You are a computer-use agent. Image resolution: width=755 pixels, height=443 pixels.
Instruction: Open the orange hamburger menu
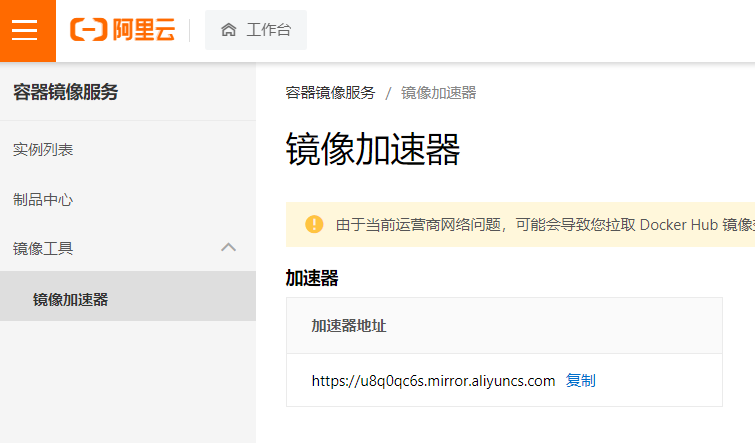tap(27, 30)
